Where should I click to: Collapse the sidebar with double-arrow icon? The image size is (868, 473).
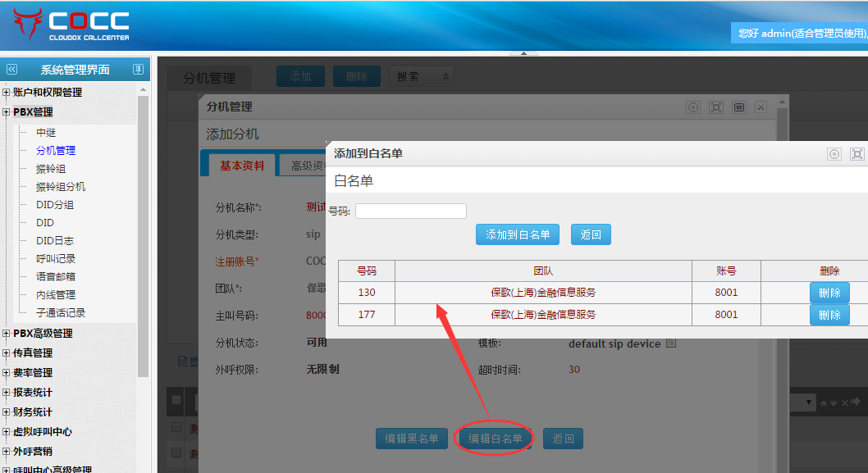11,70
